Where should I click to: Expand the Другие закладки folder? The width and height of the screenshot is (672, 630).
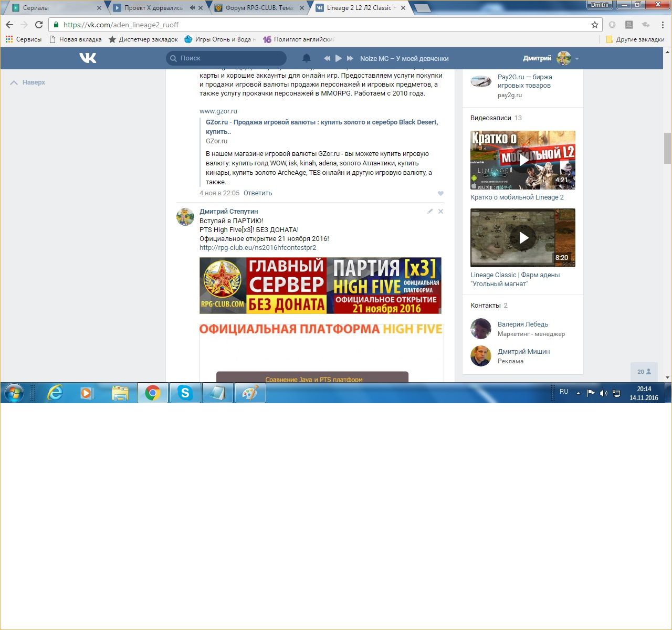635,39
